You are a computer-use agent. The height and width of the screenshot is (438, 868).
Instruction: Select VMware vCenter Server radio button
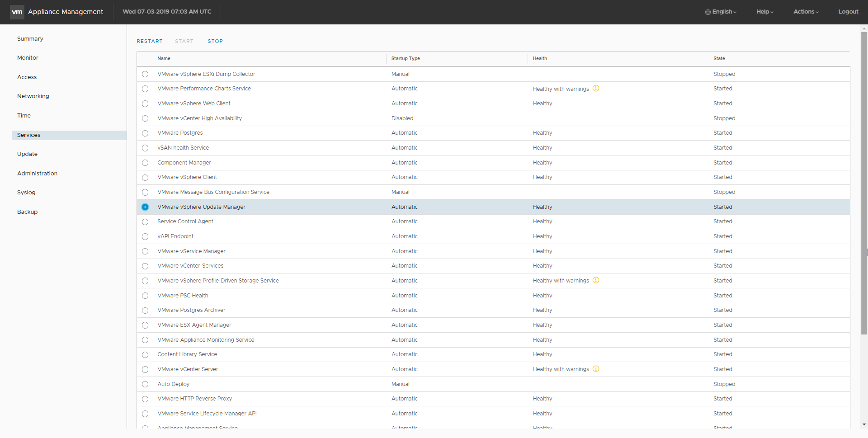[x=145, y=369]
